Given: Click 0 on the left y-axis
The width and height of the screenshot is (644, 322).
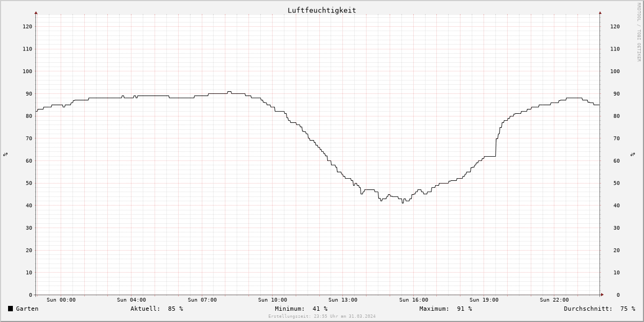Looking at the screenshot, I should click(x=31, y=295).
